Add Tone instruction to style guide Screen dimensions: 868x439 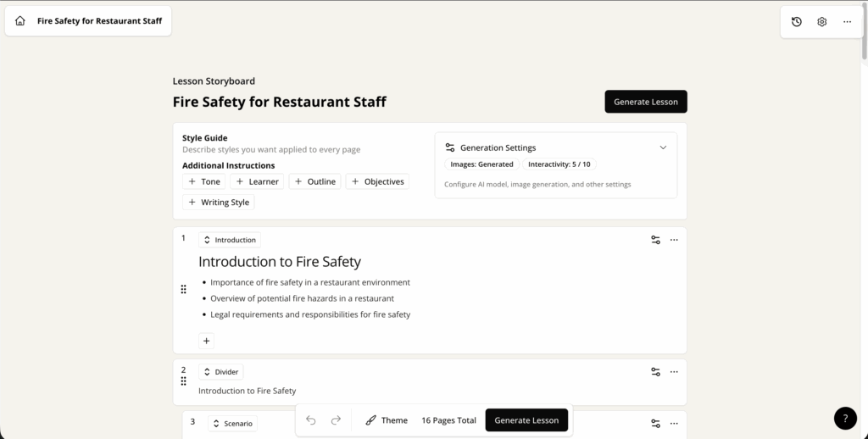(x=204, y=181)
